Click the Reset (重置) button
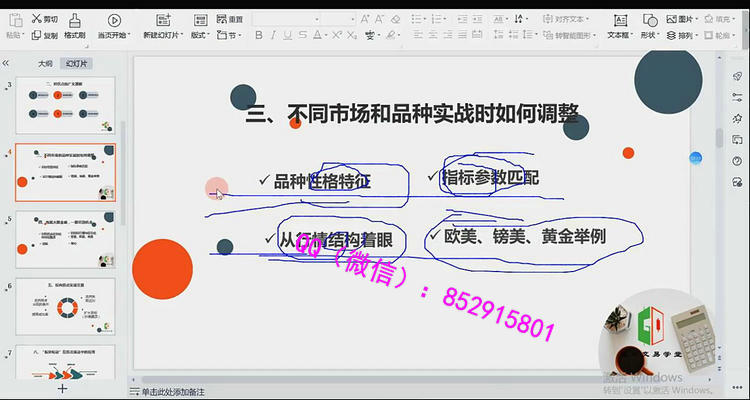This screenshot has width=750, height=400. click(229, 19)
